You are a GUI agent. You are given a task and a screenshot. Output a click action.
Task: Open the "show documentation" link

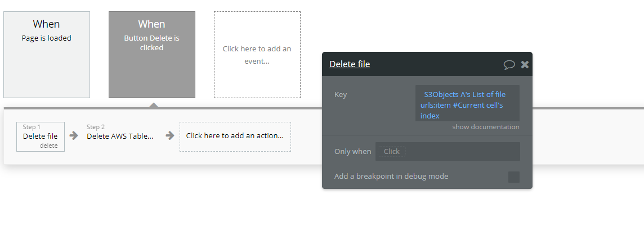coord(485,127)
